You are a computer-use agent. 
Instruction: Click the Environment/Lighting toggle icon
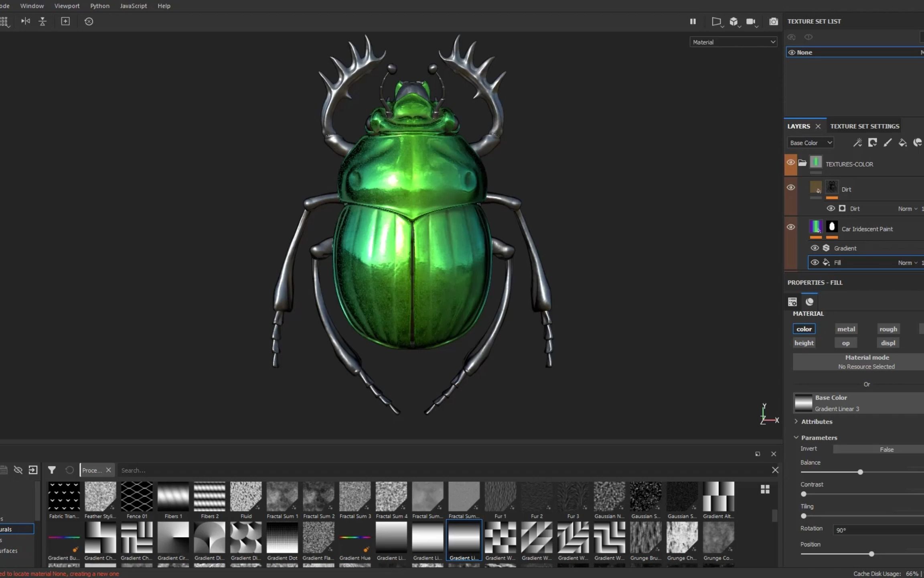(x=716, y=20)
